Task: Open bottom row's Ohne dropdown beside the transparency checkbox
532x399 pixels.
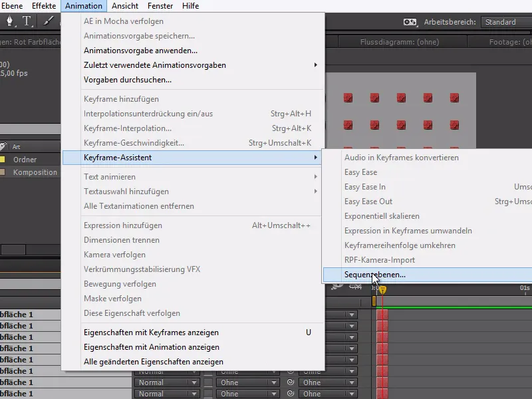Action: (247, 394)
